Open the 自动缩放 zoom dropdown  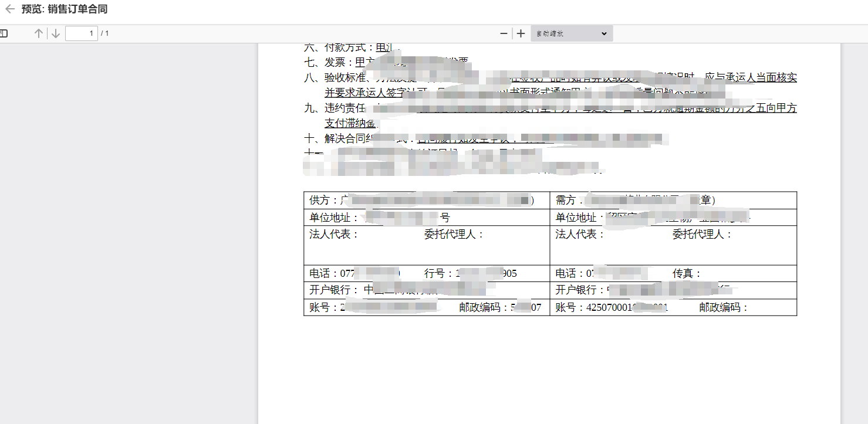click(572, 33)
